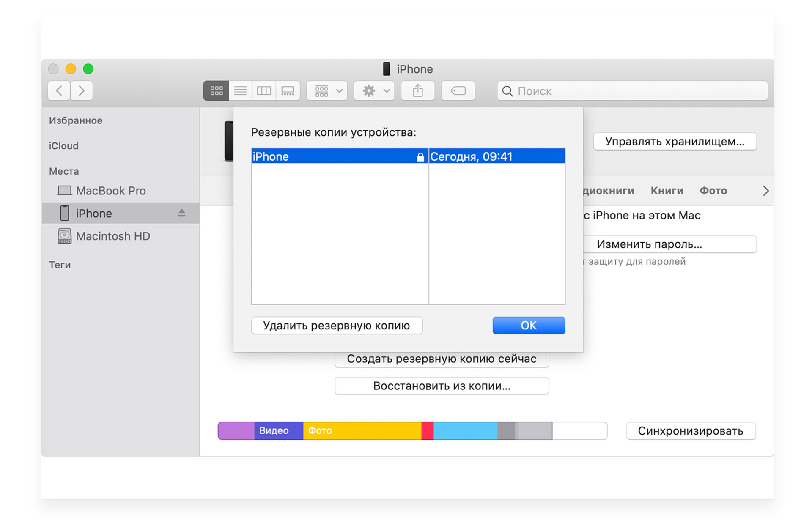The image size is (812, 523).
Task: Switch to icon grid view
Action: [216, 90]
